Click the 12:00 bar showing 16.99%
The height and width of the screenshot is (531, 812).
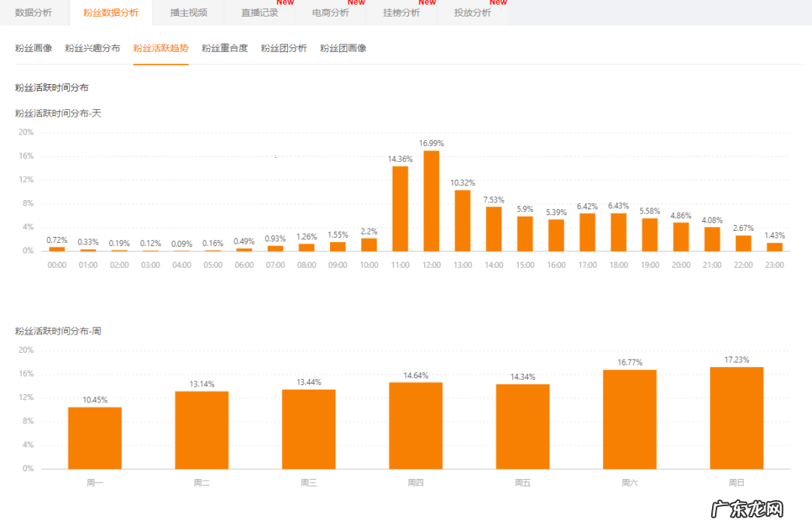[x=431, y=199]
